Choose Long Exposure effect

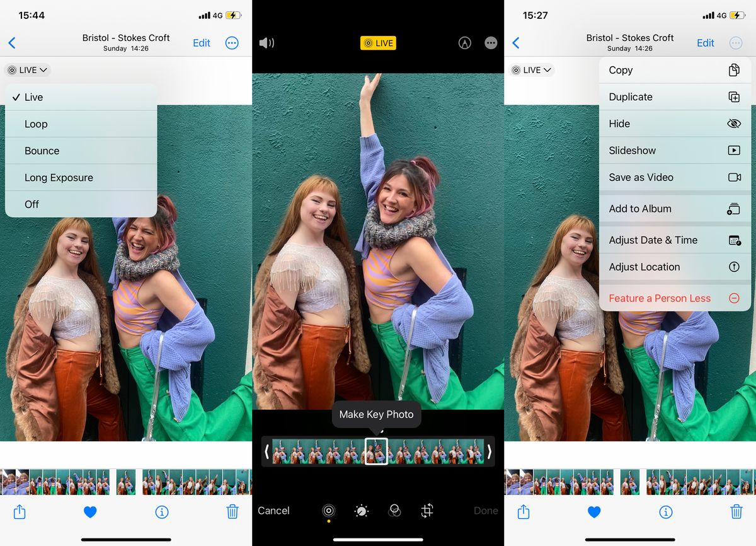pos(57,177)
